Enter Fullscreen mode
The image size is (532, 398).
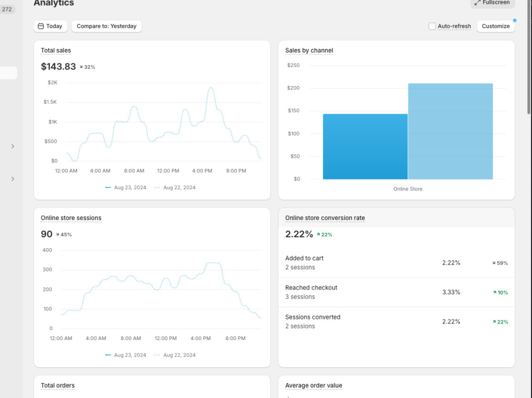(x=492, y=3)
